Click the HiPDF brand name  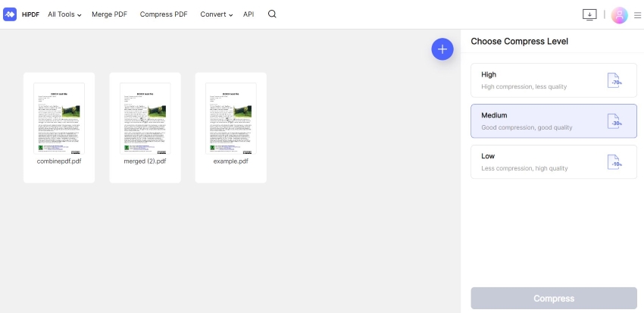tap(30, 14)
